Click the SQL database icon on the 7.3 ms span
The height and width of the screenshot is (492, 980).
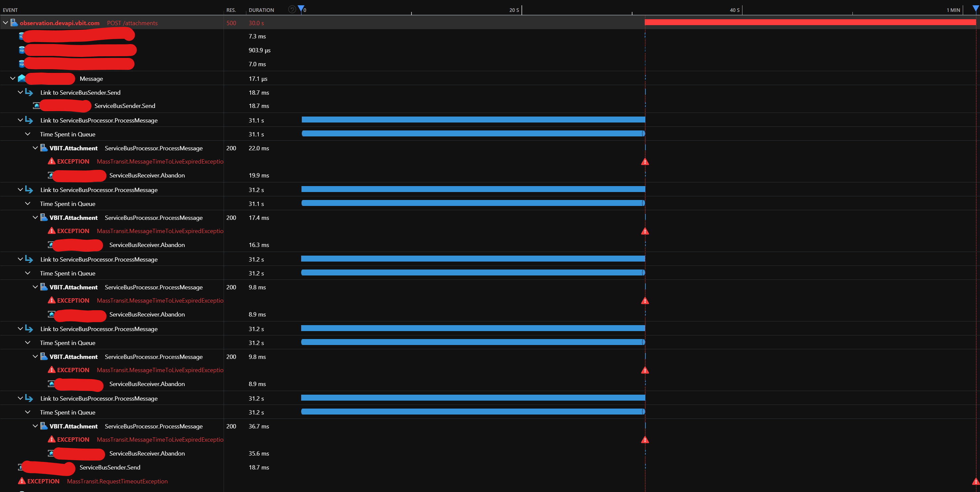(21, 36)
